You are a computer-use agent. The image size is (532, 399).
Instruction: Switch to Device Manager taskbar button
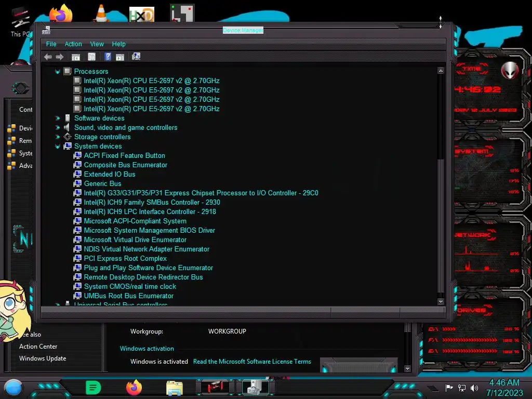point(256,388)
